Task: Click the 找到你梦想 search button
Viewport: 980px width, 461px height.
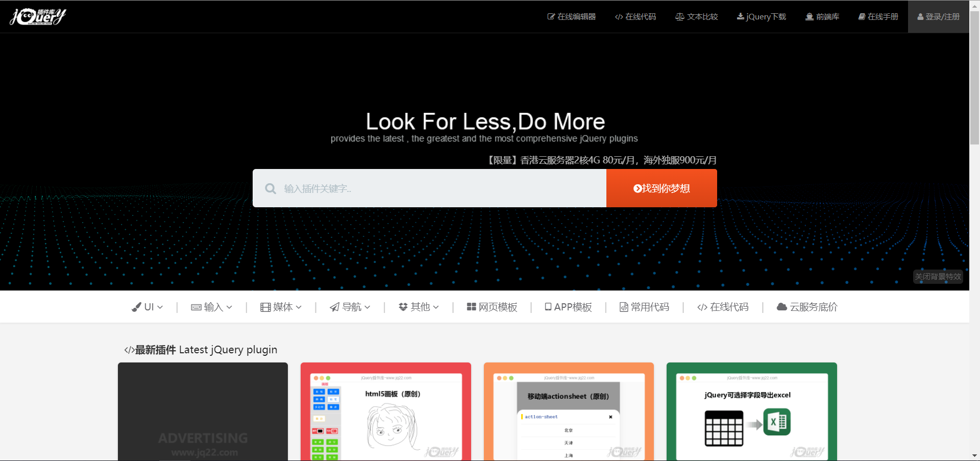Action: [x=661, y=188]
